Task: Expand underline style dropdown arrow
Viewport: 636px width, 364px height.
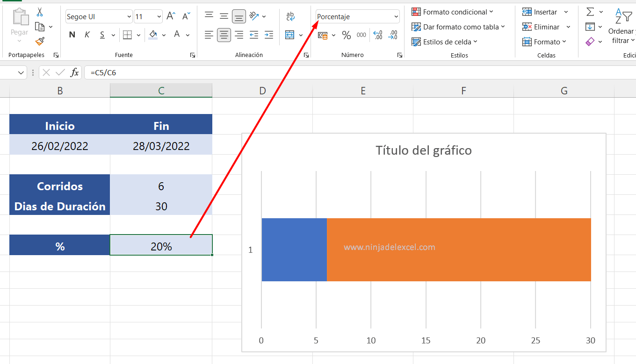Action: click(x=113, y=35)
